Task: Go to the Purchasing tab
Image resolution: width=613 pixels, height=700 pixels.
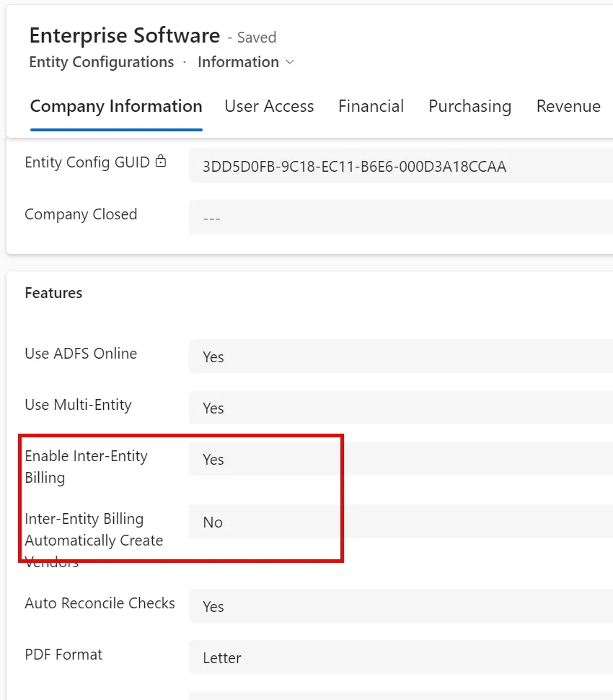Action: click(x=469, y=106)
